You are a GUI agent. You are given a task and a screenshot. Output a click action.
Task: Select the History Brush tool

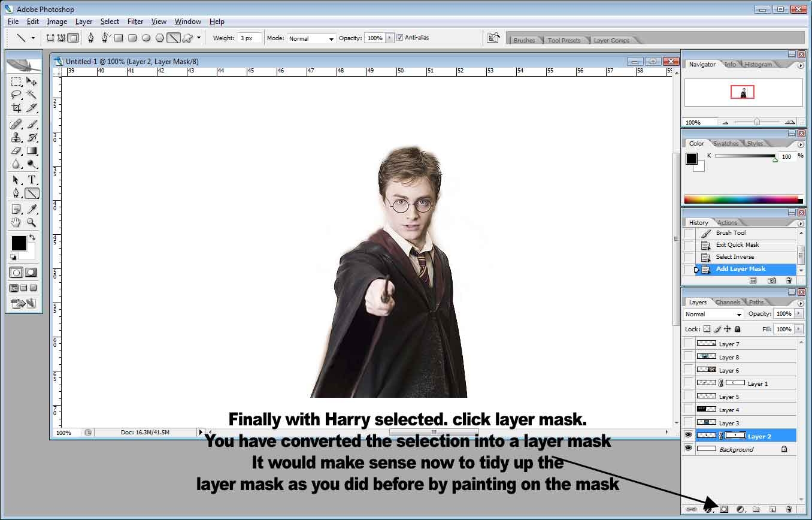click(x=32, y=138)
